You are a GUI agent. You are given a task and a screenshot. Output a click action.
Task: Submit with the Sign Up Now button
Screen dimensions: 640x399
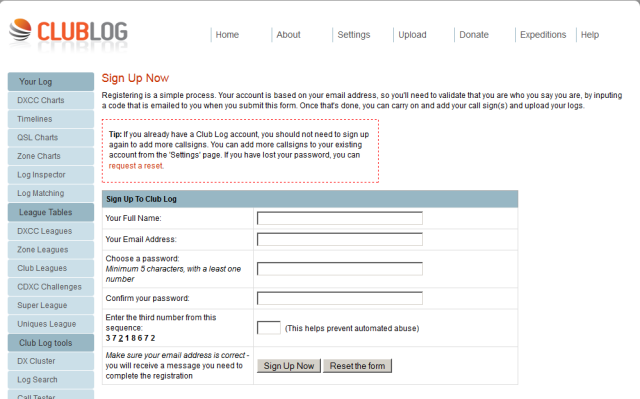(x=289, y=366)
